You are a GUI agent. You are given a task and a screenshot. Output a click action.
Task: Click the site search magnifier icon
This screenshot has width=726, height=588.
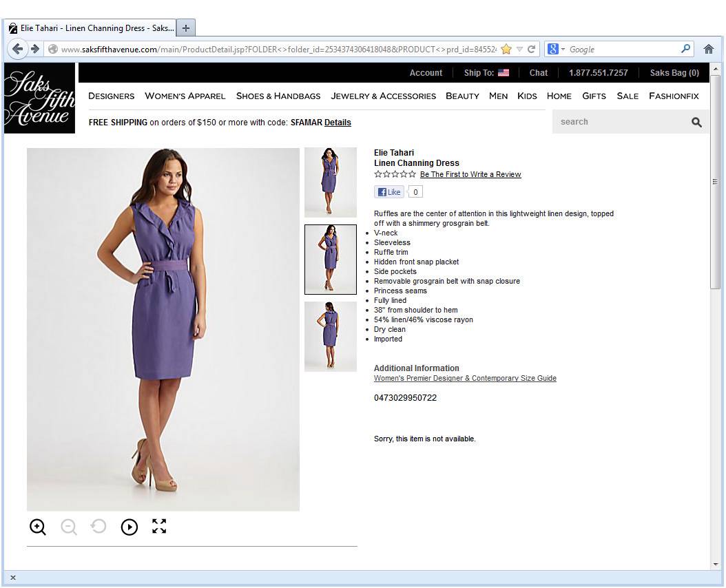click(x=696, y=122)
